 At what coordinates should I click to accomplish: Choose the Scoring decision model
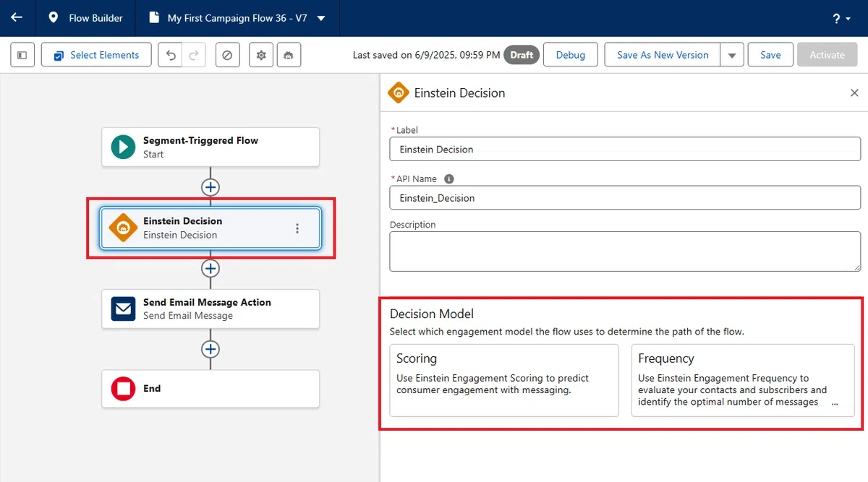click(504, 380)
